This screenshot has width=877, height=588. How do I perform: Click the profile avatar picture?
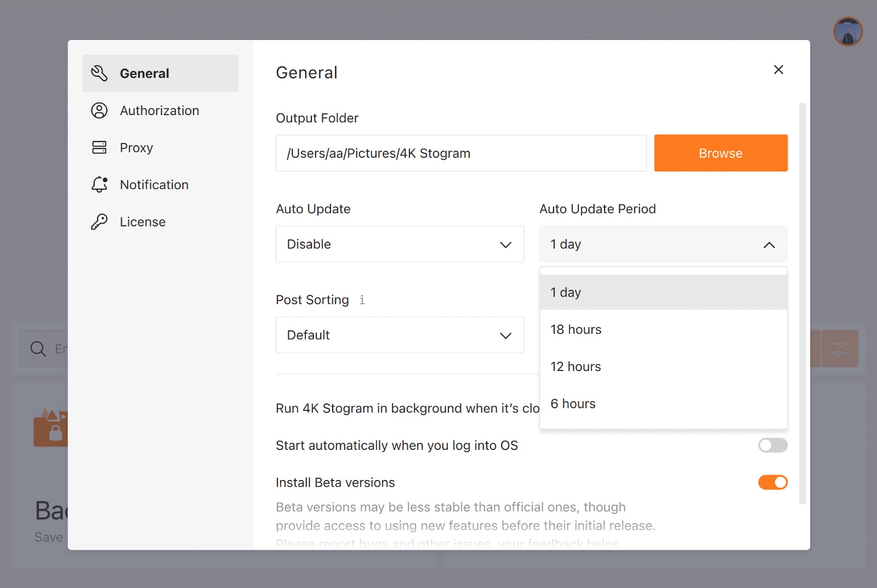(847, 32)
